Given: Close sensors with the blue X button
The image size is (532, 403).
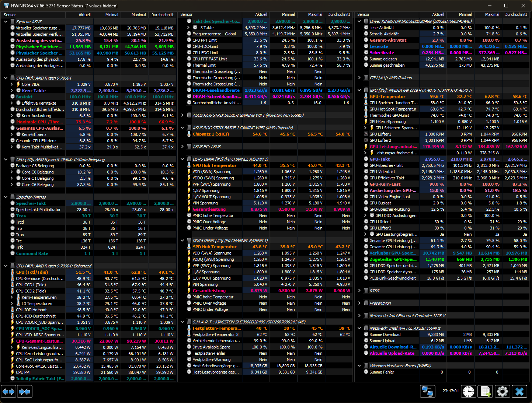Looking at the screenshot, I should click(519, 391).
